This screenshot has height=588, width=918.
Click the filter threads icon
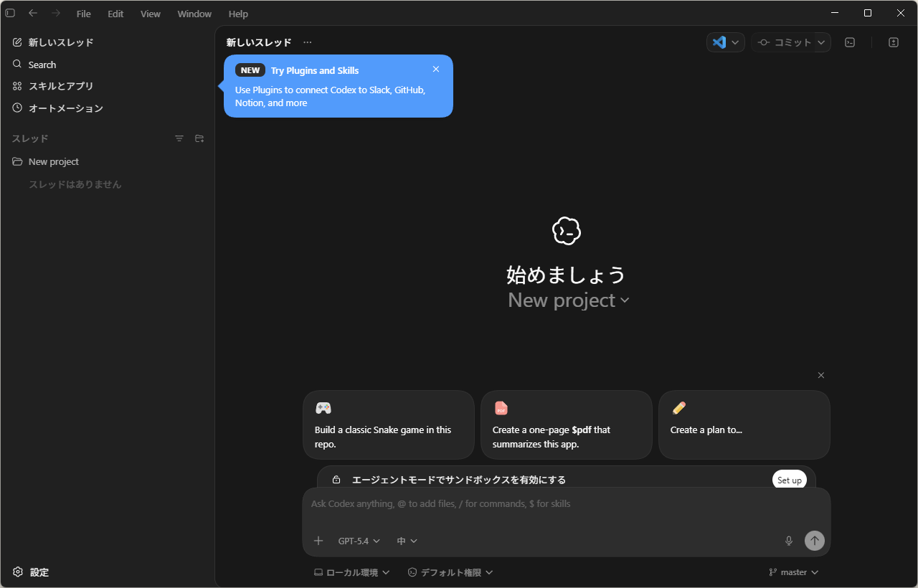coord(179,138)
